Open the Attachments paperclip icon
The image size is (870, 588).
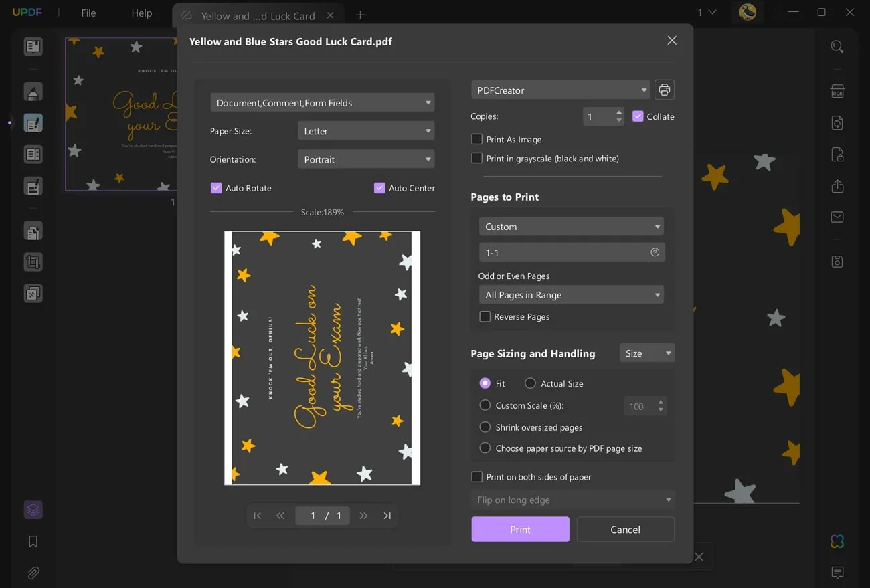coord(33,573)
